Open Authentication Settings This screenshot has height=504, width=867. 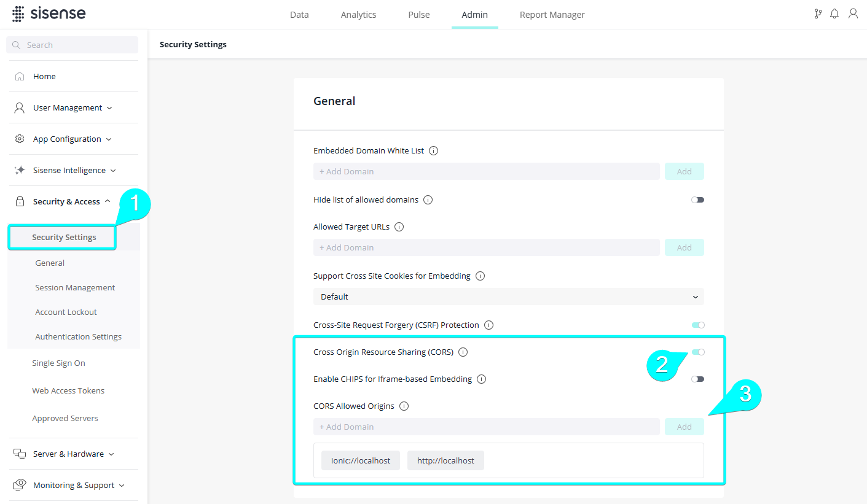click(x=78, y=336)
